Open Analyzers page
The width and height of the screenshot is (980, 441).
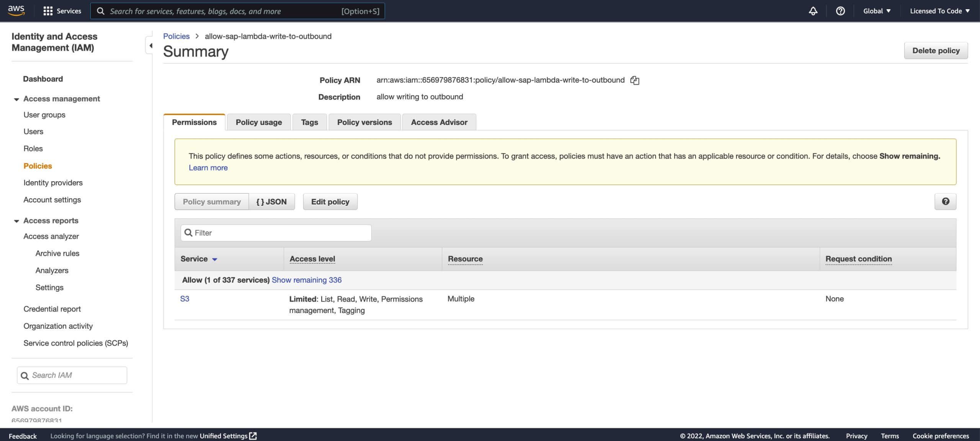(x=52, y=271)
